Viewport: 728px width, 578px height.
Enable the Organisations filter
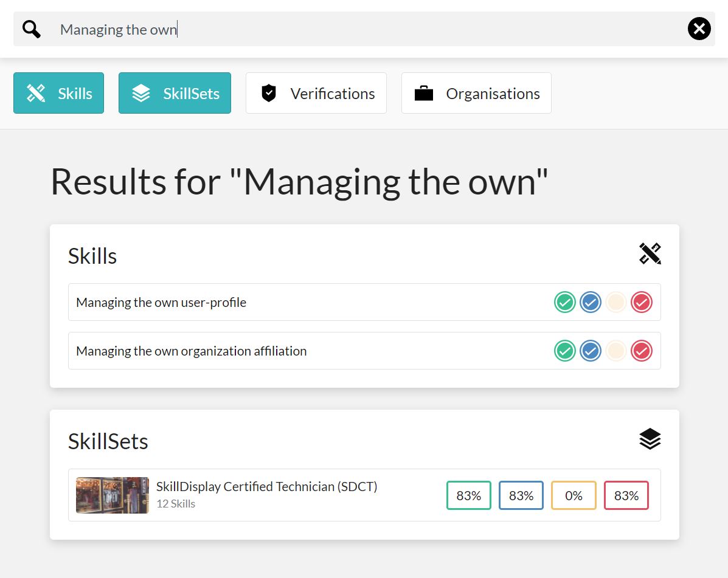[x=476, y=93]
